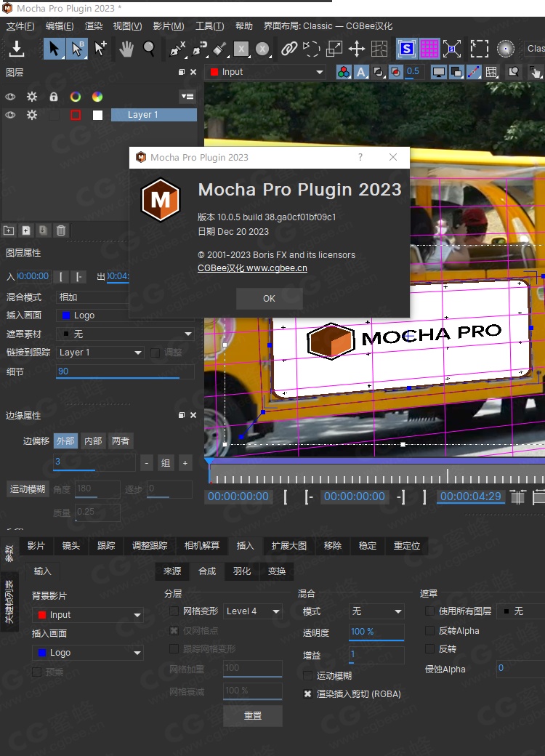Screen dimensions: 545x756
Task: Select the ellipse X-Spline shape tool
Action: pos(262,49)
